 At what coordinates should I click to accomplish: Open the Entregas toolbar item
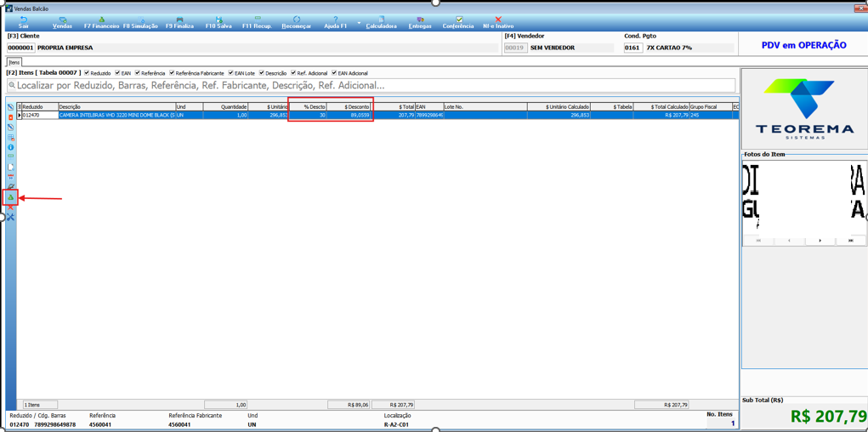point(420,22)
